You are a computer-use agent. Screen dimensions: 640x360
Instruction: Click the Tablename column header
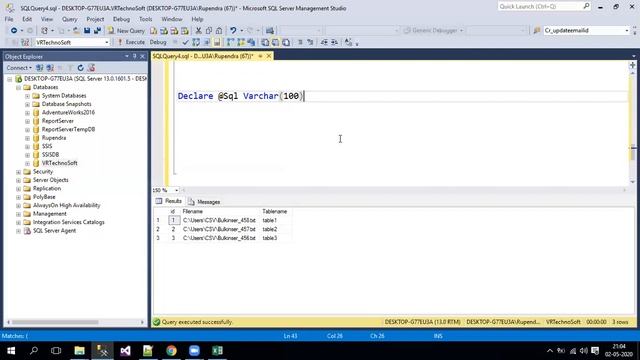pyautogui.click(x=275, y=211)
